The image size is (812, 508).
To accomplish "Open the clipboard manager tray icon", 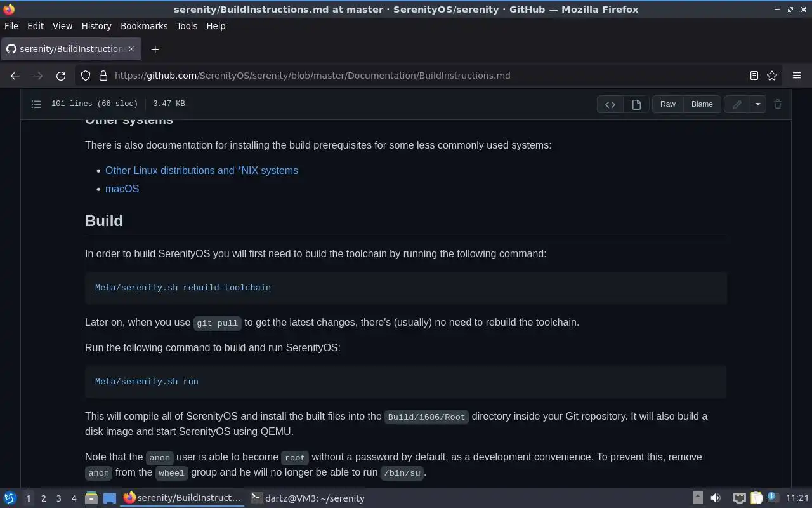I will (x=756, y=498).
